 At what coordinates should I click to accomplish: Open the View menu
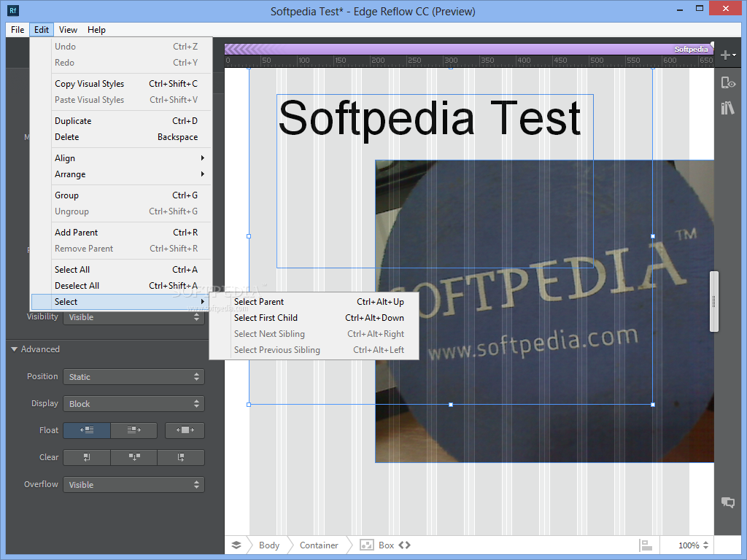(x=68, y=29)
